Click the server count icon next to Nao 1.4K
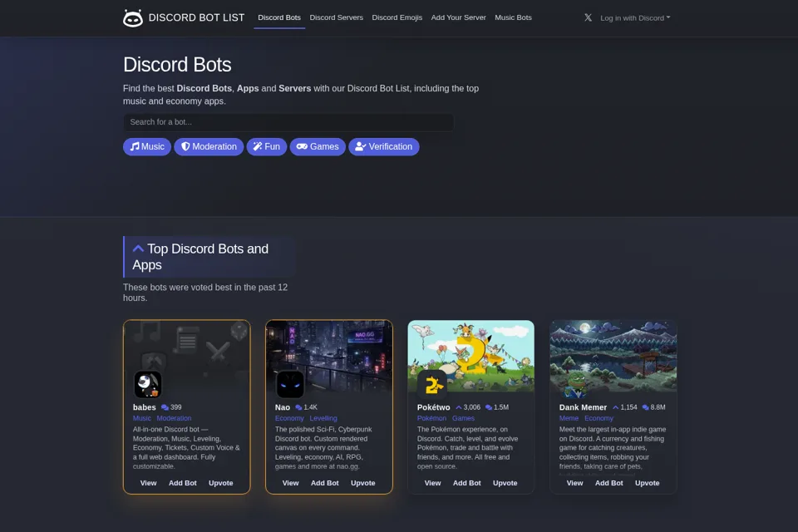 298,407
